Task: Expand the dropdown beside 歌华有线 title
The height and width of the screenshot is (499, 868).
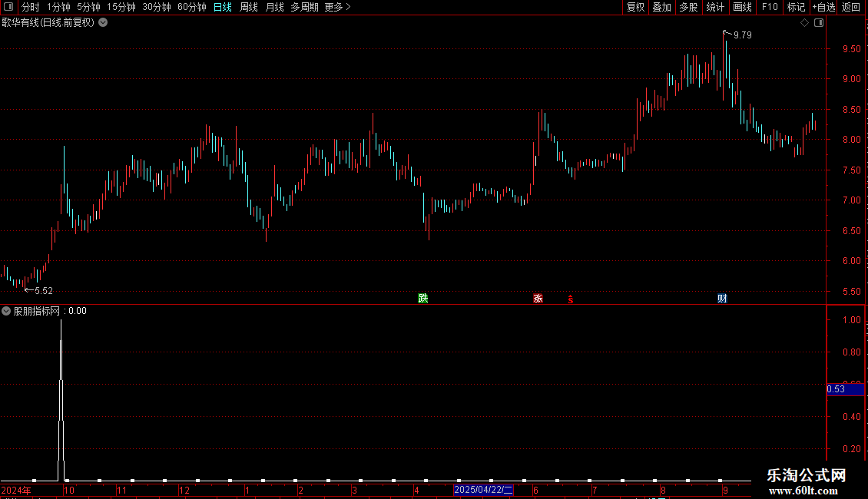Action: click(103, 23)
